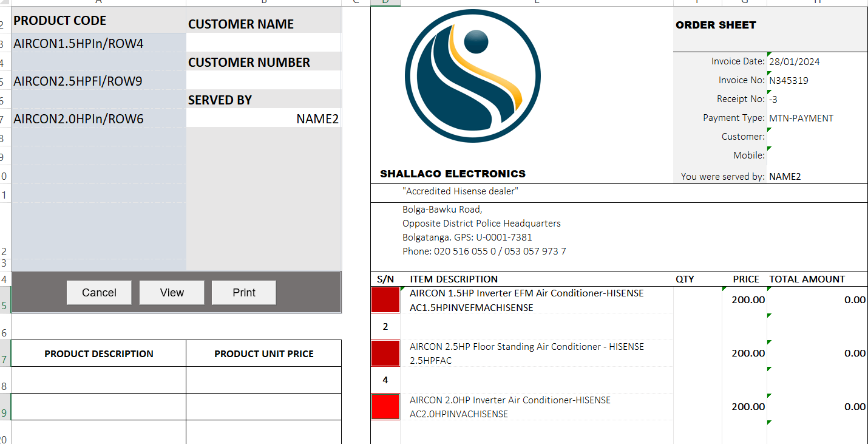Click the S/N column header

point(385,279)
